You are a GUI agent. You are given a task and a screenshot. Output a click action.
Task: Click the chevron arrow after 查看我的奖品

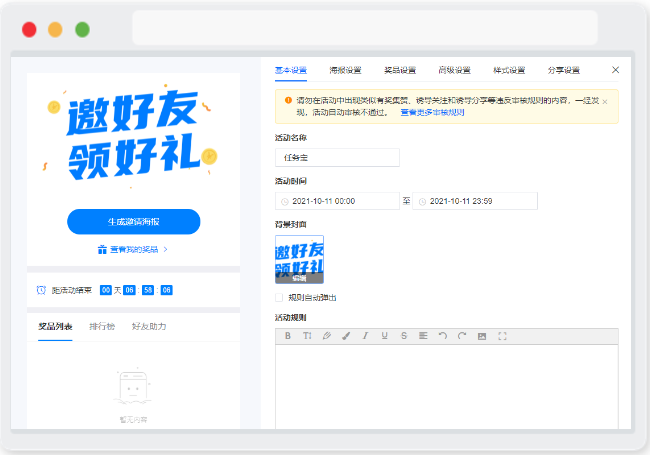pyautogui.click(x=165, y=249)
